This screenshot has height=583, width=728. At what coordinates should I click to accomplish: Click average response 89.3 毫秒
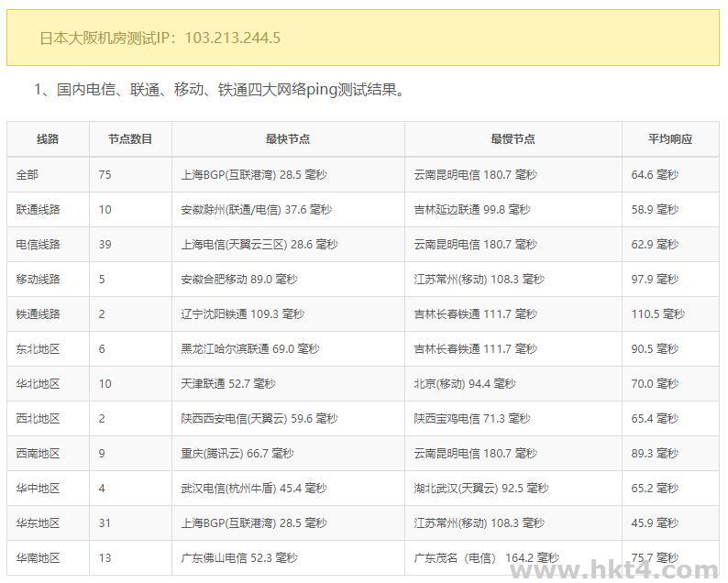pyautogui.click(x=655, y=453)
